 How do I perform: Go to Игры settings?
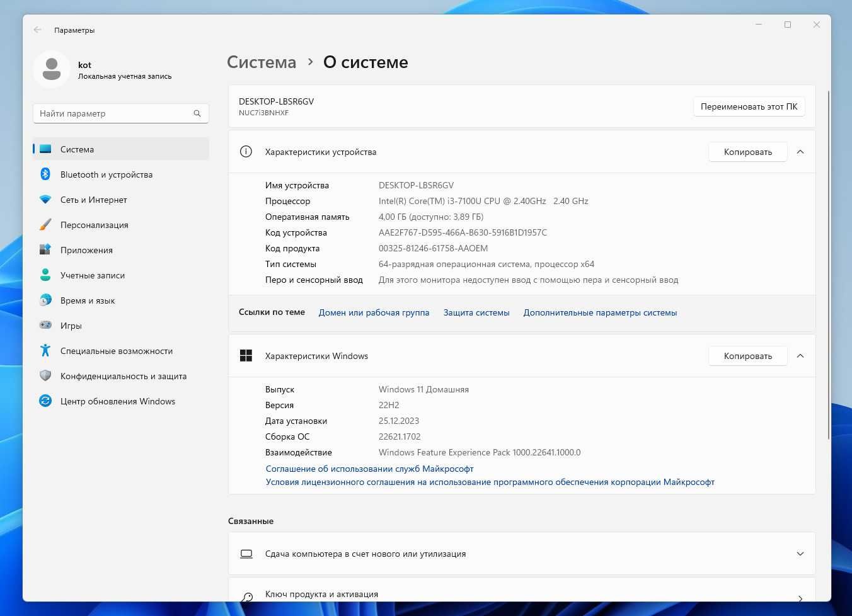click(121, 326)
